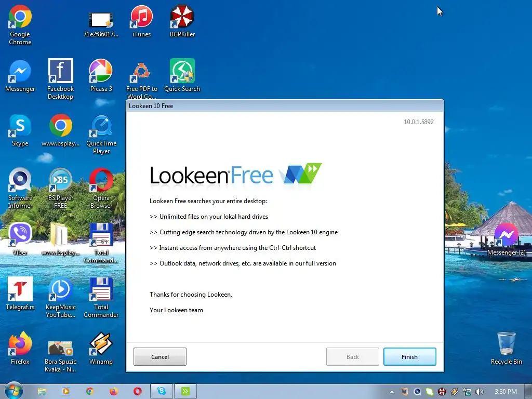Screen dimensions: 532x399
Task: Click the Software Informer tray icon
Action: point(417,392)
